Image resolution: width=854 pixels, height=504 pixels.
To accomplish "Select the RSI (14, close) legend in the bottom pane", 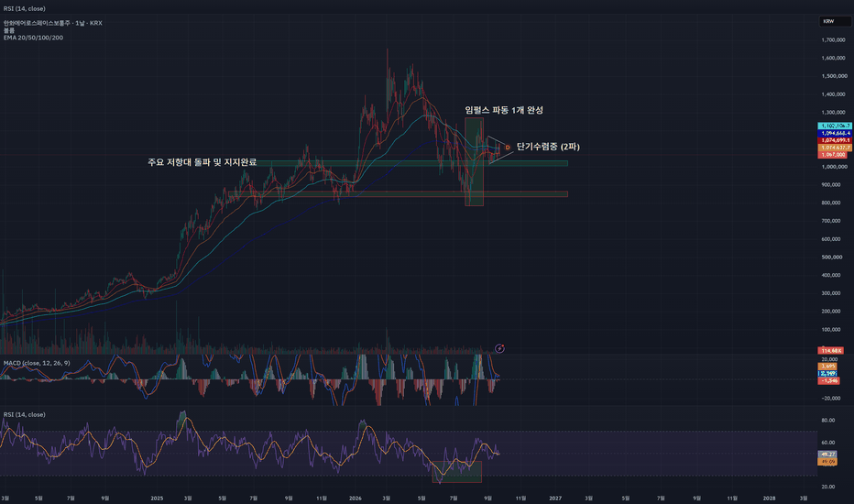I will tap(25, 414).
